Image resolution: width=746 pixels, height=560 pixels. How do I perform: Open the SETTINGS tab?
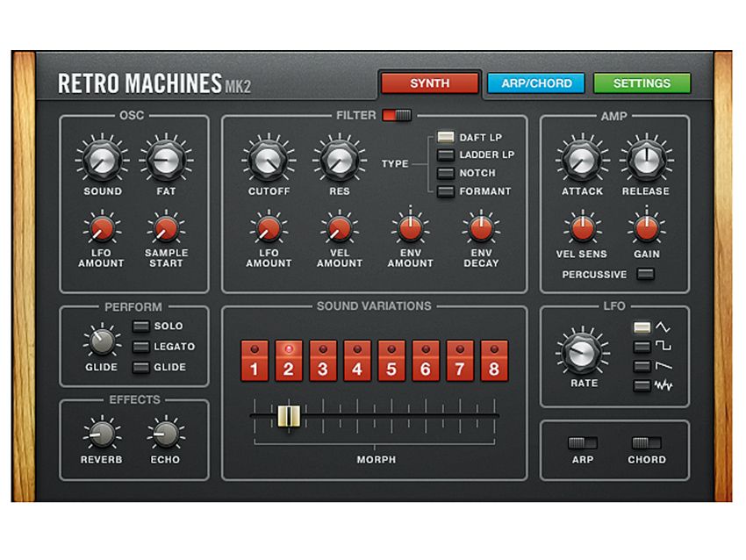(642, 83)
